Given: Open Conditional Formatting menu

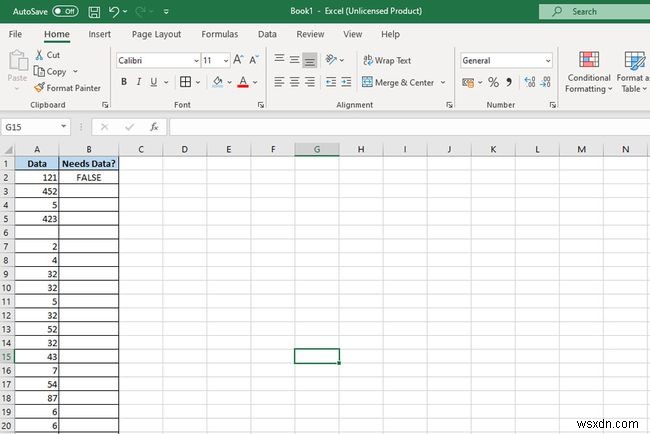Looking at the screenshot, I should point(589,72).
